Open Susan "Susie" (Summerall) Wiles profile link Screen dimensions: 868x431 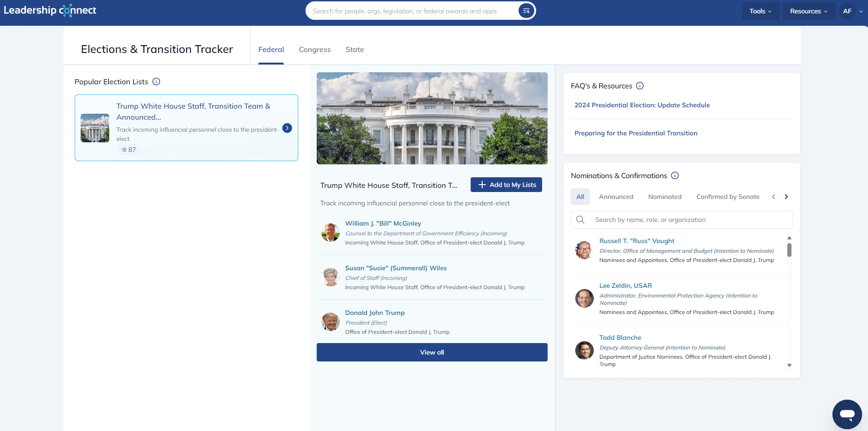tap(396, 268)
